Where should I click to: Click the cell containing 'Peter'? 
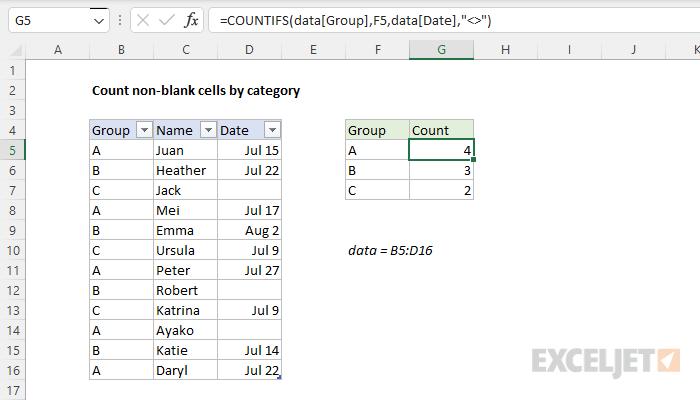click(x=186, y=271)
